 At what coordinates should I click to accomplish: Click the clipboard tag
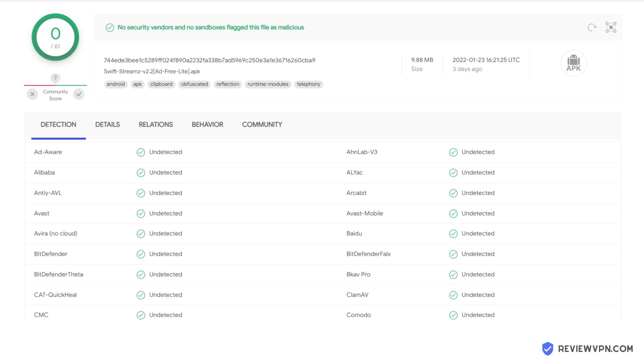pyautogui.click(x=161, y=84)
